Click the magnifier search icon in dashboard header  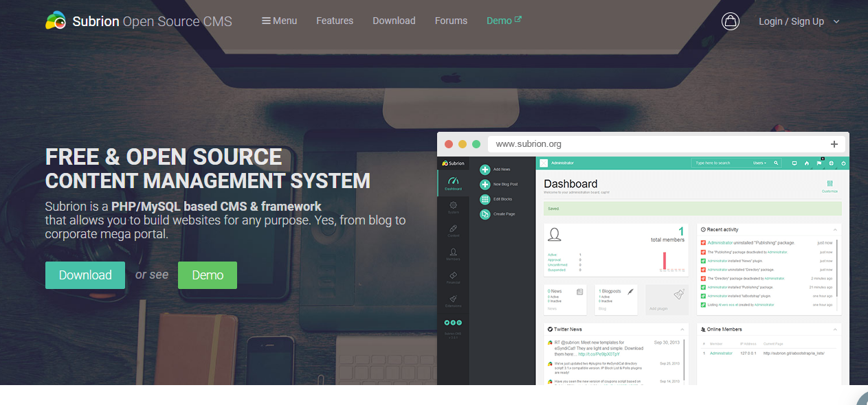[x=776, y=163]
